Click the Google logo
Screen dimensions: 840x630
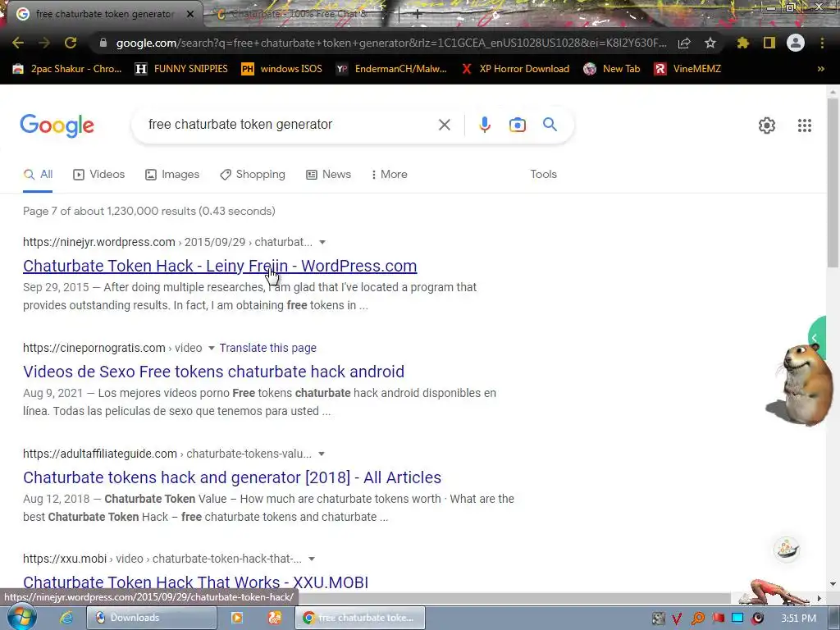[57, 126]
